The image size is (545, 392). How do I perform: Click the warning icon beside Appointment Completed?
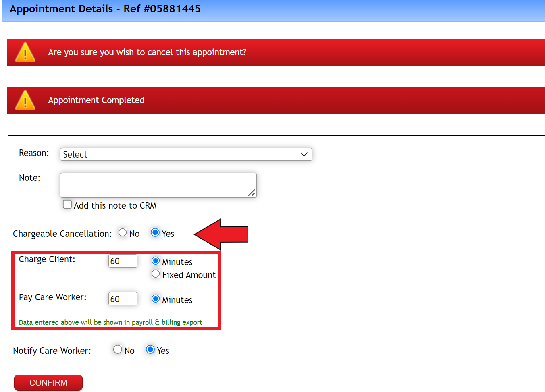(x=25, y=101)
